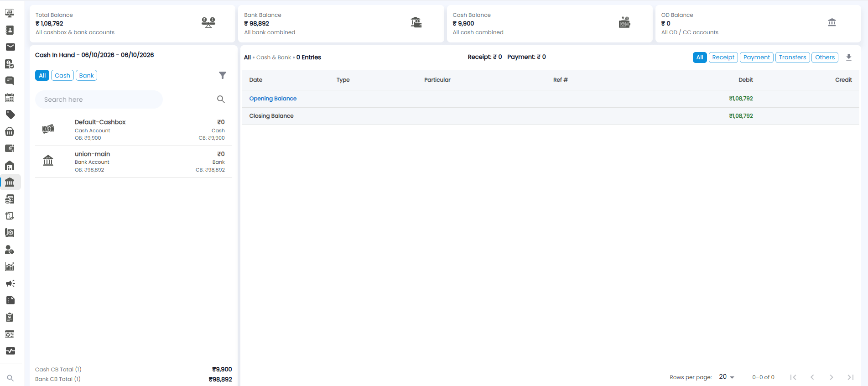Filter entries by Receipt
868x386 pixels.
click(x=723, y=57)
